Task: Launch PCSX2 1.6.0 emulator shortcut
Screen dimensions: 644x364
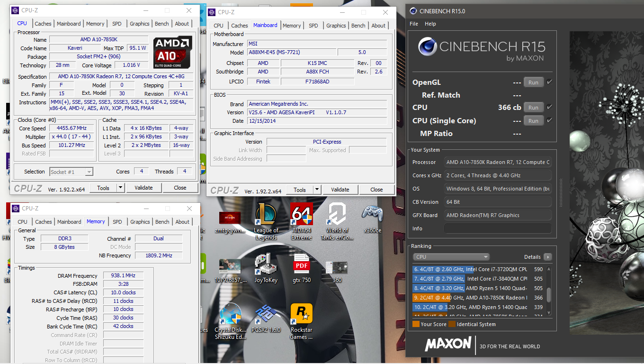Action: [266, 318]
